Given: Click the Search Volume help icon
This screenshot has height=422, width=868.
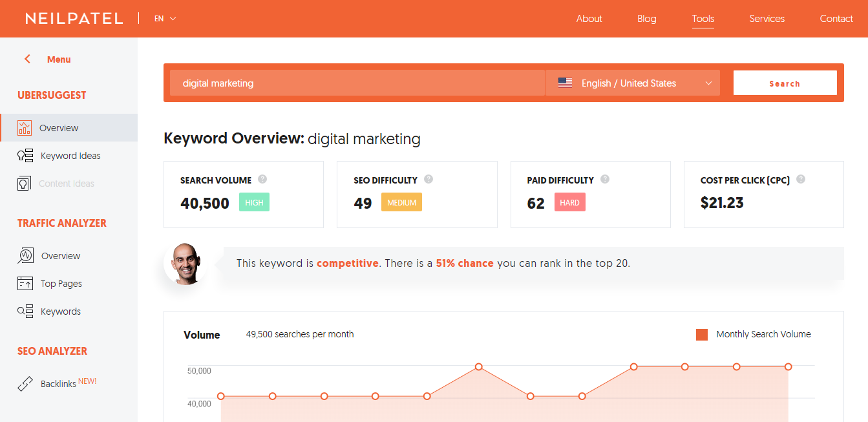Looking at the screenshot, I should coord(262,180).
